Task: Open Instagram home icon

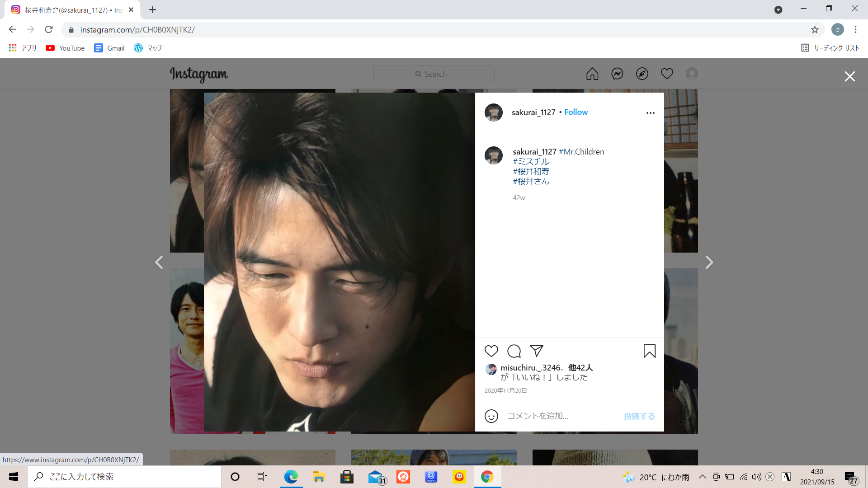Action: click(592, 74)
